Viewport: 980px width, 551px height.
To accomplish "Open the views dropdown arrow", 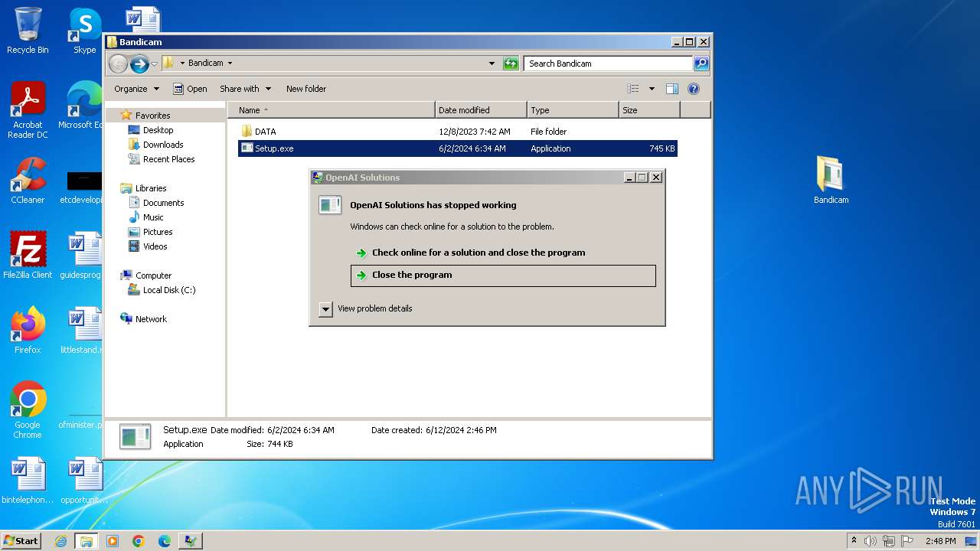I will (652, 89).
